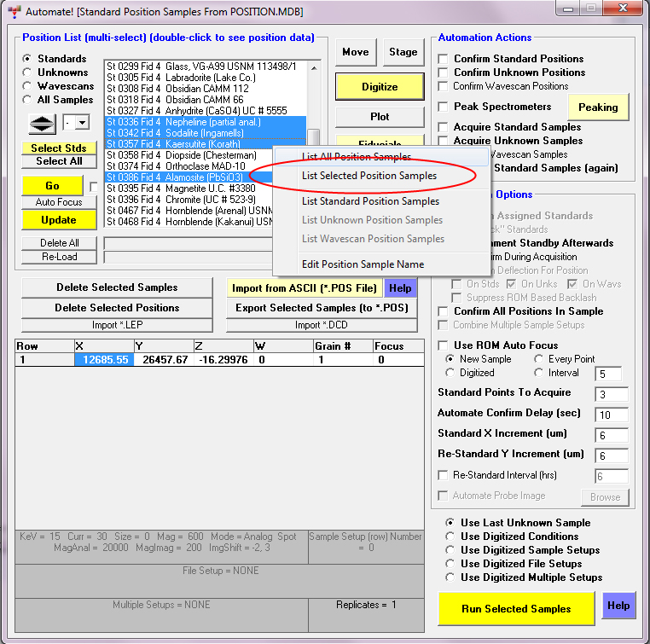Check the Use ROM Auto Focus option
The width and height of the screenshot is (650, 644).
pos(444,345)
